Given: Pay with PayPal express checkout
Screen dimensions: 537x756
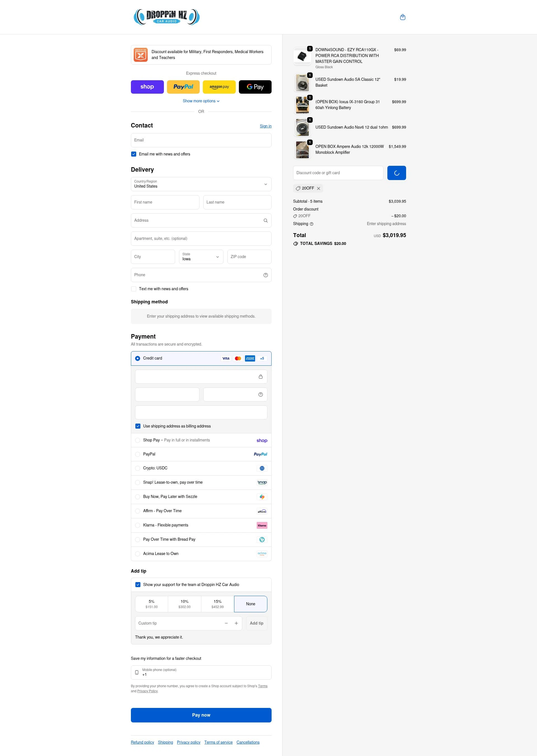Looking at the screenshot, I should point(183,87).
